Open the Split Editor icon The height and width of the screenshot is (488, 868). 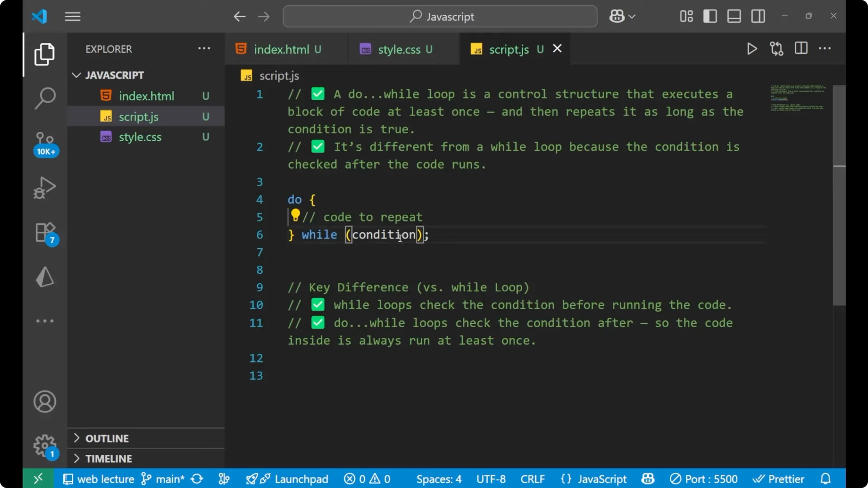[801, 48]
